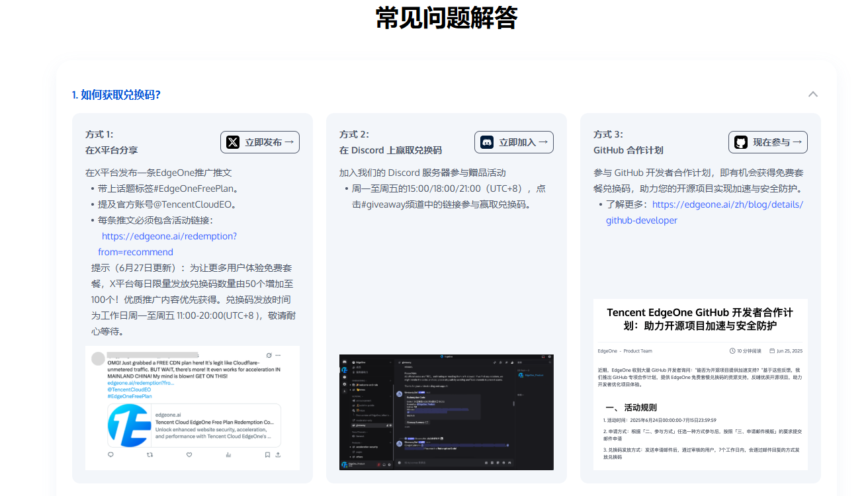Open the edgeone.ai blog github-developer link

click(705, 212)
